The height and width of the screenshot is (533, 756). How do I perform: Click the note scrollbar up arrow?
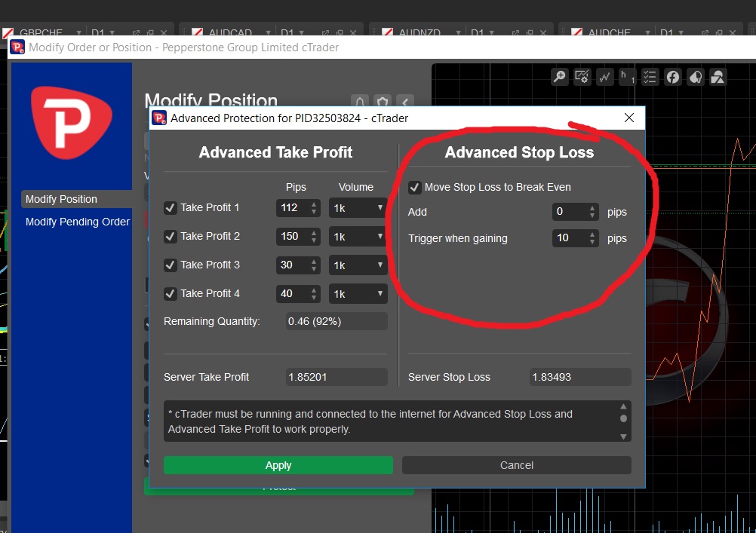(x=623, y=406)
